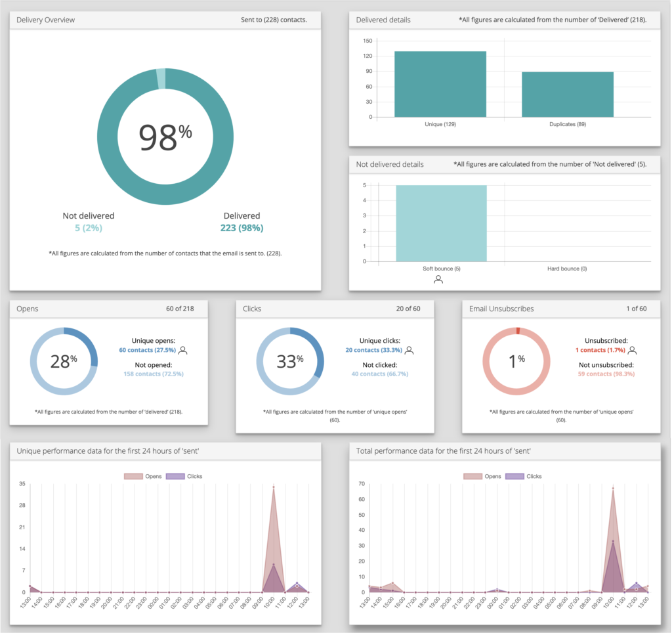Open the 20 contacts (33.3%) unique clicks link
The height and width of the screenshot is (633, 672).
pos(373,350)
